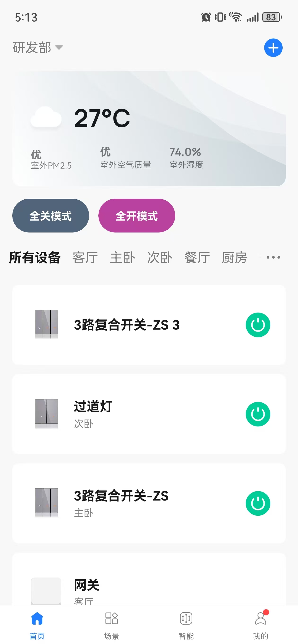The image size is (298, 644).
Task: Open the 场景 scenes tab icon
Action: pyautogui.click(x=111, y=618)
